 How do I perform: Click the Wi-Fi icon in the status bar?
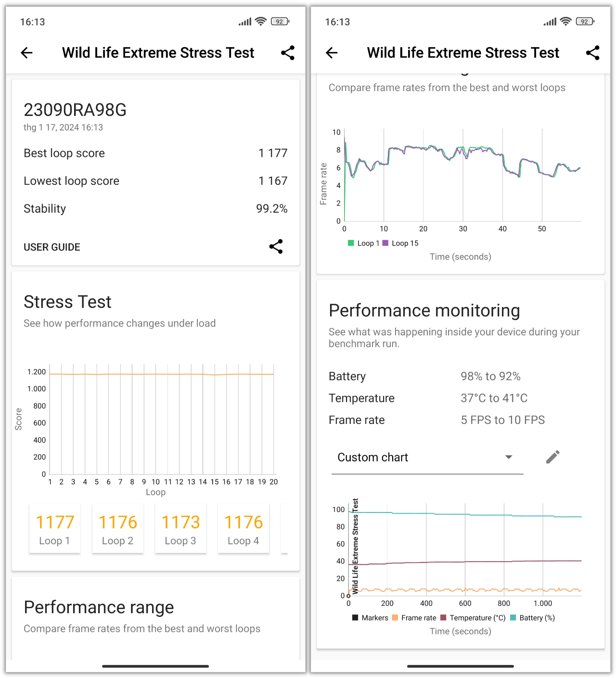coord(260,21)
